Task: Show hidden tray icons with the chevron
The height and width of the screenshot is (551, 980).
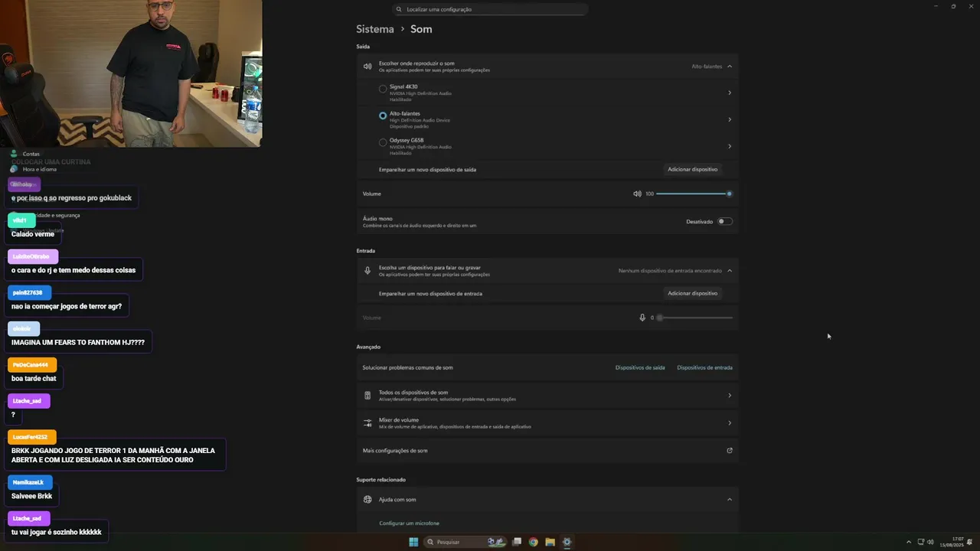Action: (x=909, y=542)
